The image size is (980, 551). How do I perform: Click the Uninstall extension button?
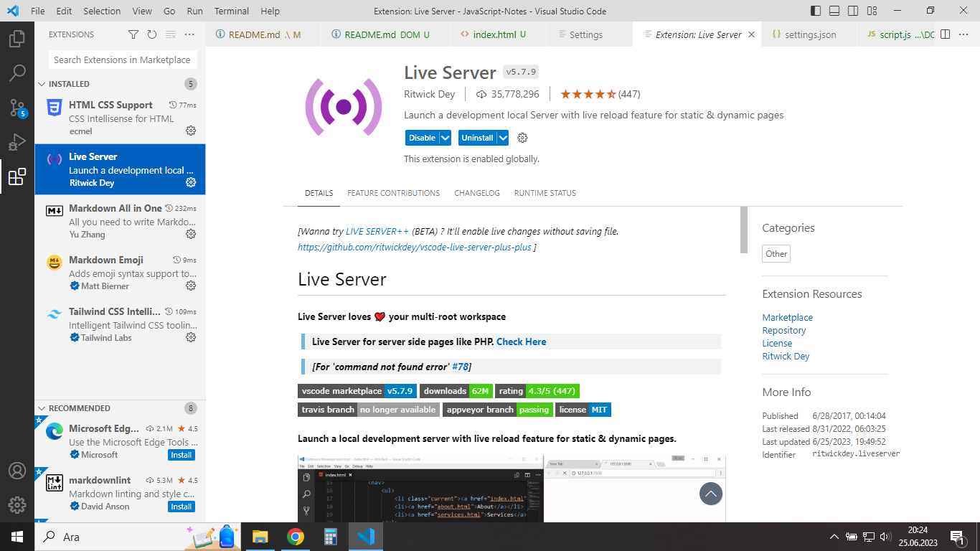(x=477, y=138)
